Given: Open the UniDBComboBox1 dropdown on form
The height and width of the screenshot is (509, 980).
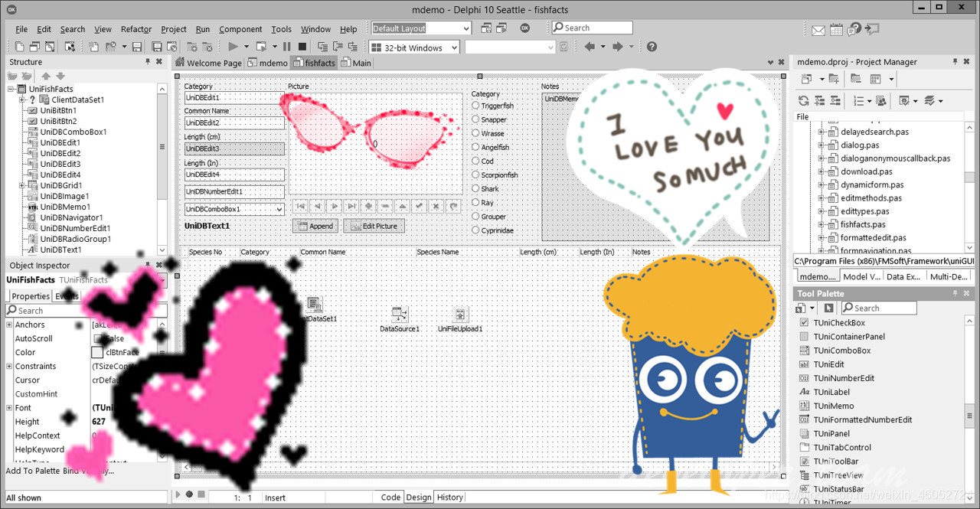Looking at the screenshot, I should (278, 209).
